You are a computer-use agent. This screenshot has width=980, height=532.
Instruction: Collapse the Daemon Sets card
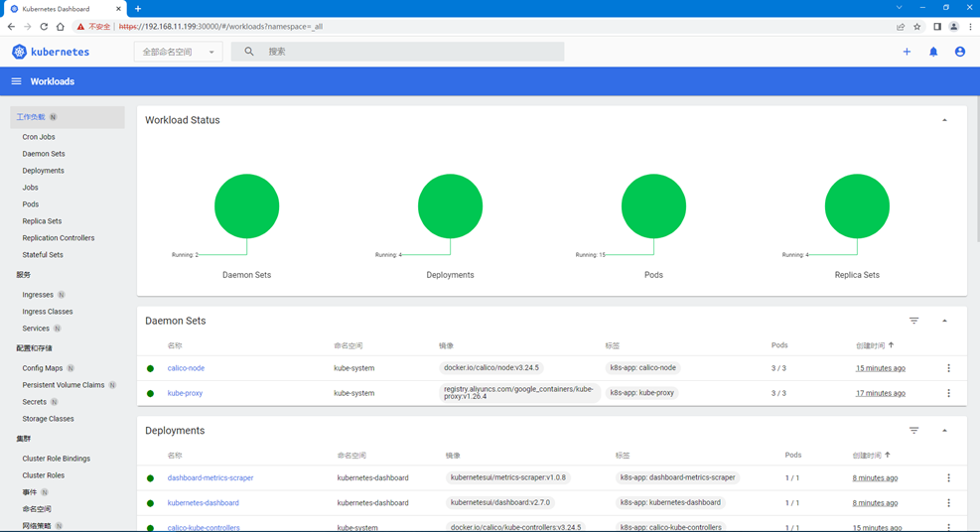[x=944, y=321]
